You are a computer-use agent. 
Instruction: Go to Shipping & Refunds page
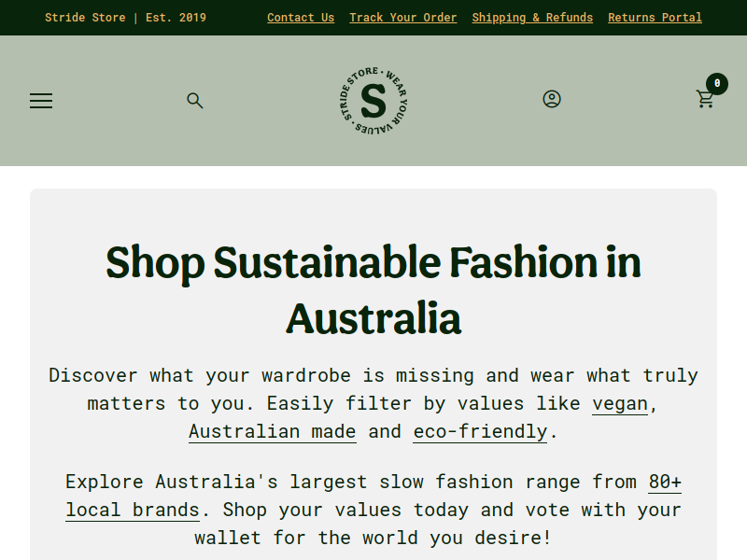coord(532,18)
